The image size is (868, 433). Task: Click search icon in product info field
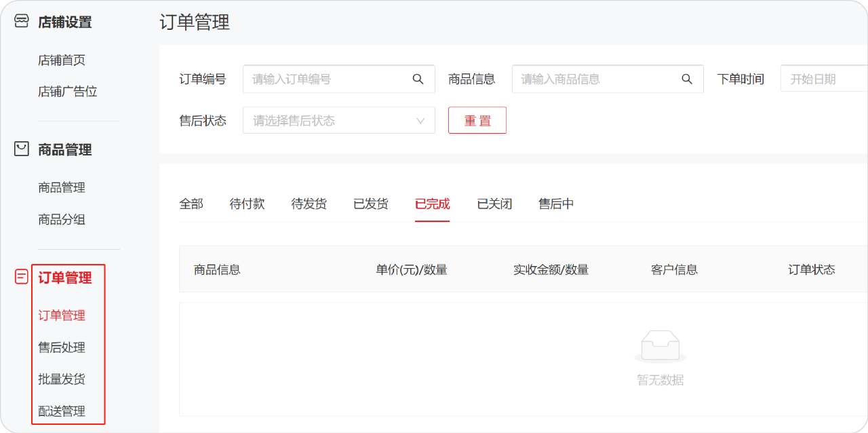[687, 79]
